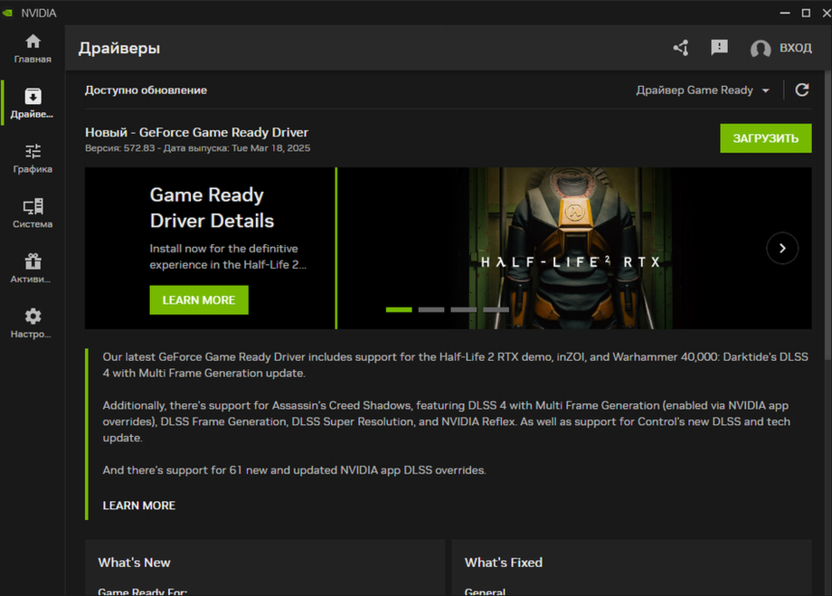The image size is (832, 596).
Task: Click ВХОД to sign in
Action: tap(796, 48)
